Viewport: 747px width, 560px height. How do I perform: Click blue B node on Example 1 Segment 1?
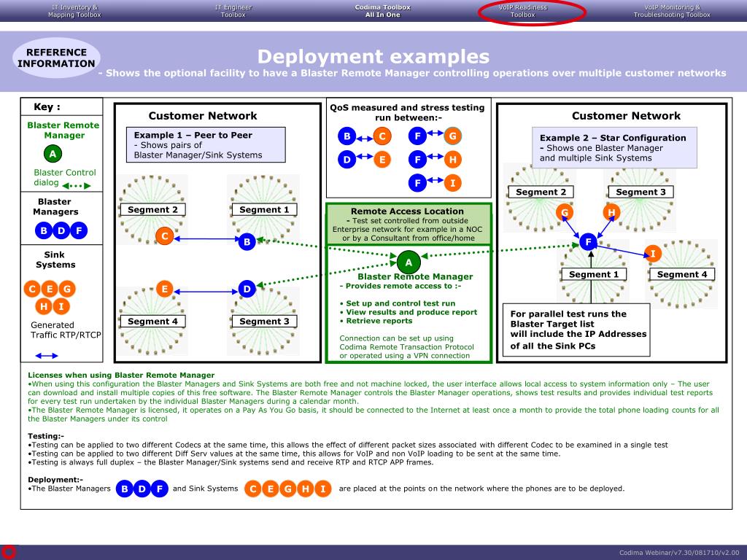point(247,242)
